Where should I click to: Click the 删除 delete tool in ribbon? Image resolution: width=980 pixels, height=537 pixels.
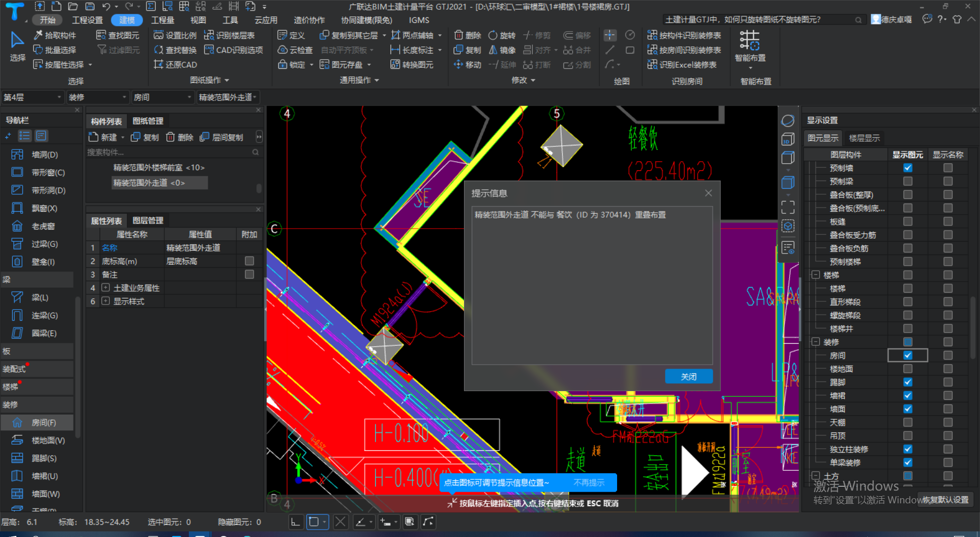(x=468, y=35)
